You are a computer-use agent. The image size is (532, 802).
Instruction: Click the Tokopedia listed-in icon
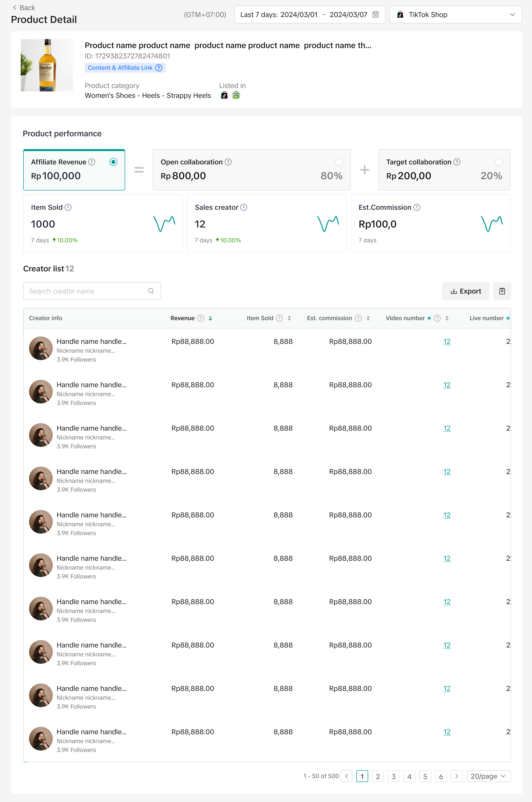tap(236, 95)
